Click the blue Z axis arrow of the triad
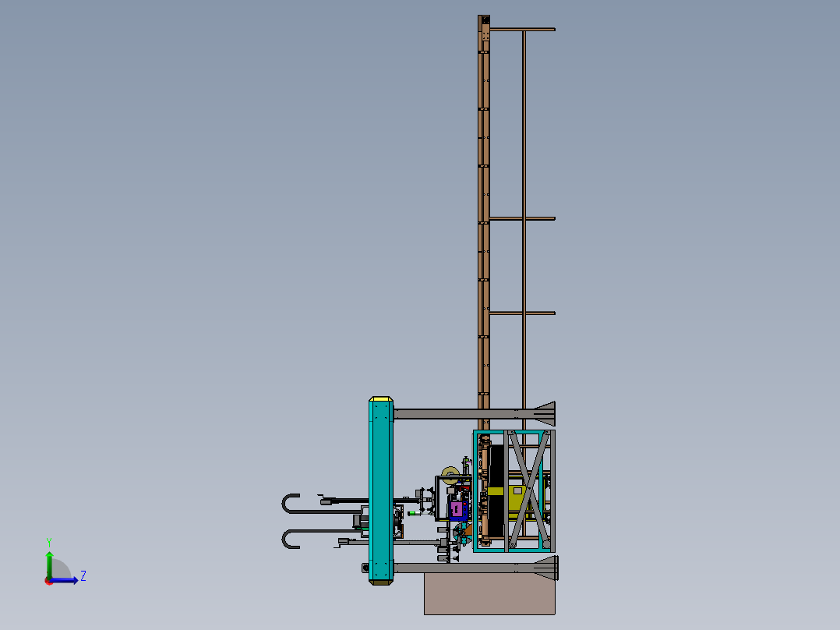This screenshot has width=840, height=630. pyautogui.click(x=64, y=580)
